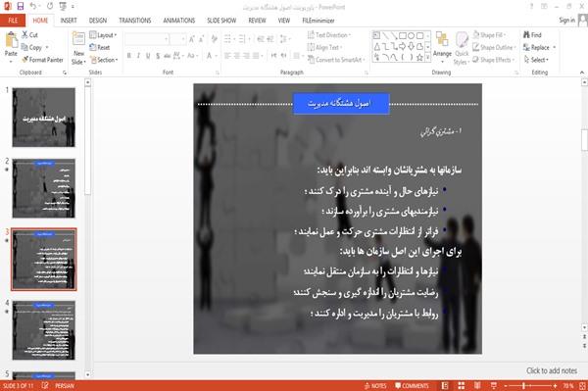Toggle Italic formatting
The width and height of the screenshot is (588, 391).
[138, 56]
